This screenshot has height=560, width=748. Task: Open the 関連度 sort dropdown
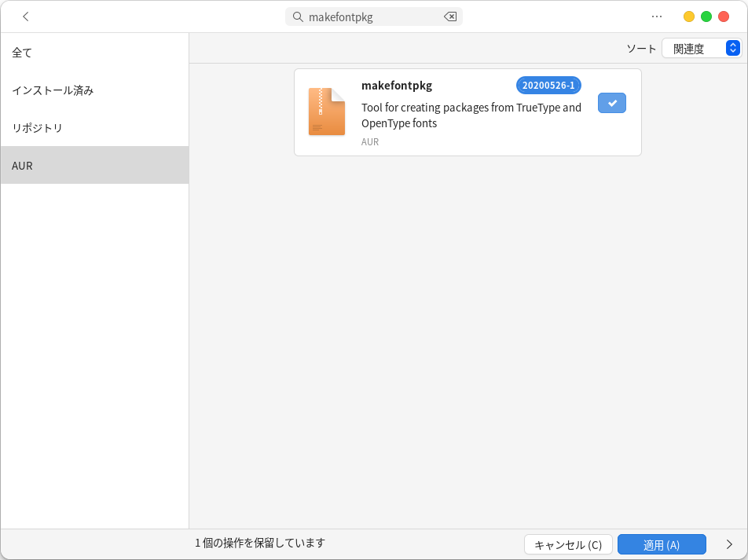pos(701,49)
